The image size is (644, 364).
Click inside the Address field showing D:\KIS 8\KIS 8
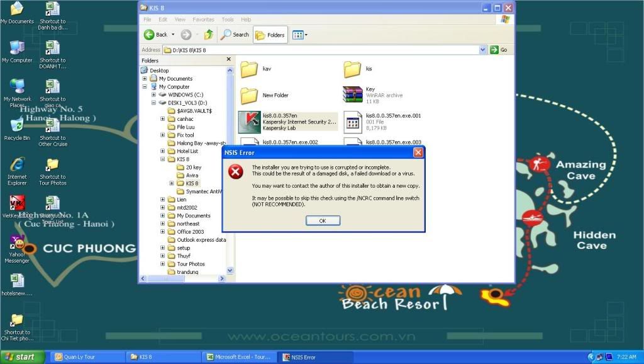321,50
